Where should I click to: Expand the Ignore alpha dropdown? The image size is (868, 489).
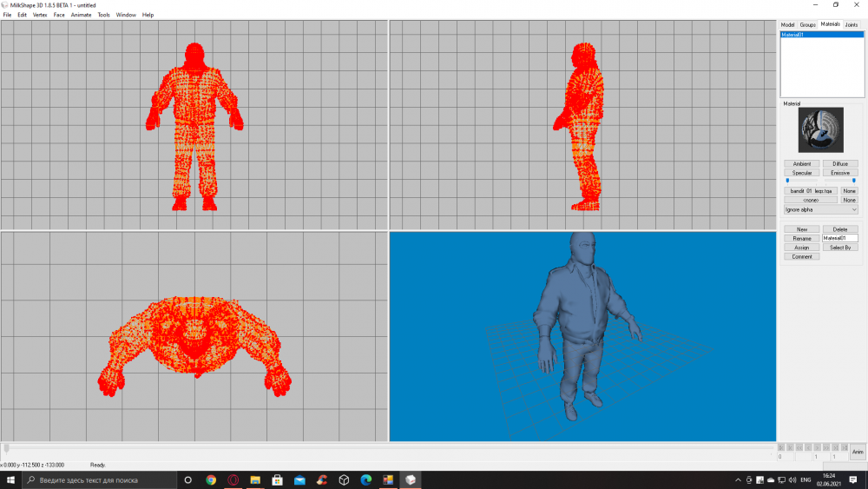pos(821,210)
